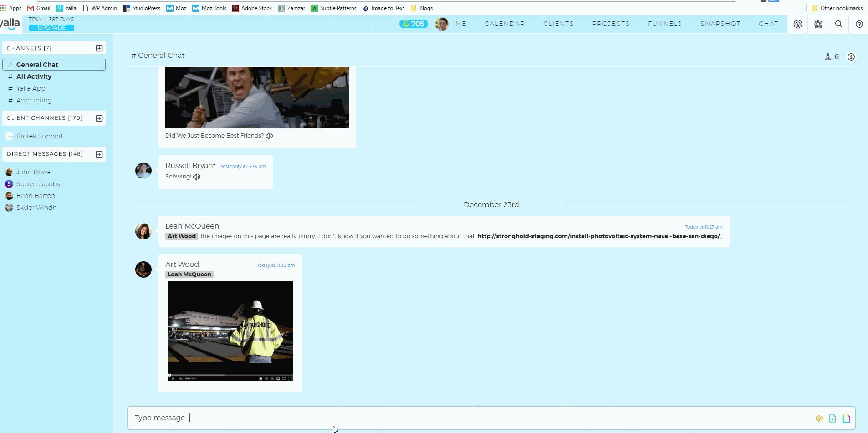Play sound next to Schwing! message
Image resolution: width=868 pixels, height=433 pixels.
pos(197,177)
